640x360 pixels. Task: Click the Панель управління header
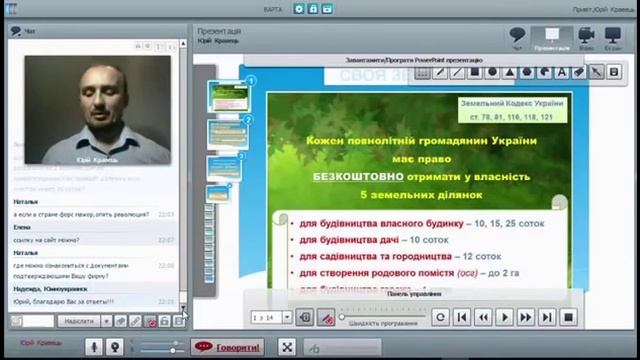(414, 294)
